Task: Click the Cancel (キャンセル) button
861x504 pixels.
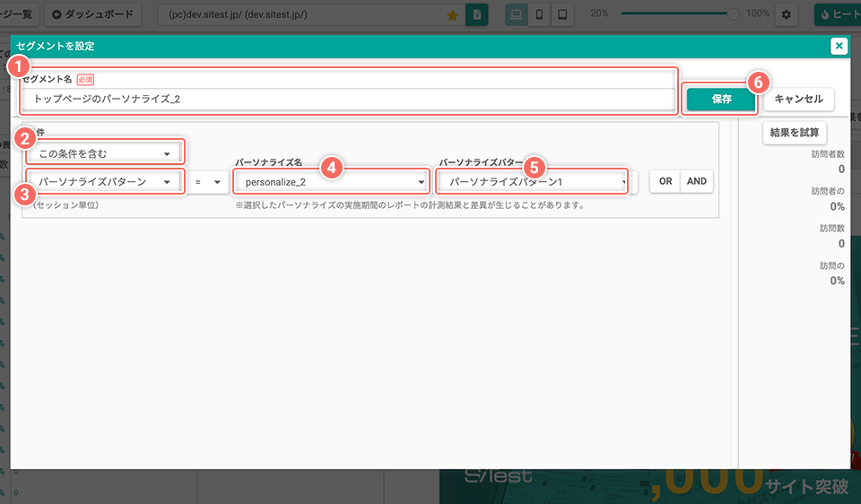Action: pyautogui.click(x=798, y=99)
